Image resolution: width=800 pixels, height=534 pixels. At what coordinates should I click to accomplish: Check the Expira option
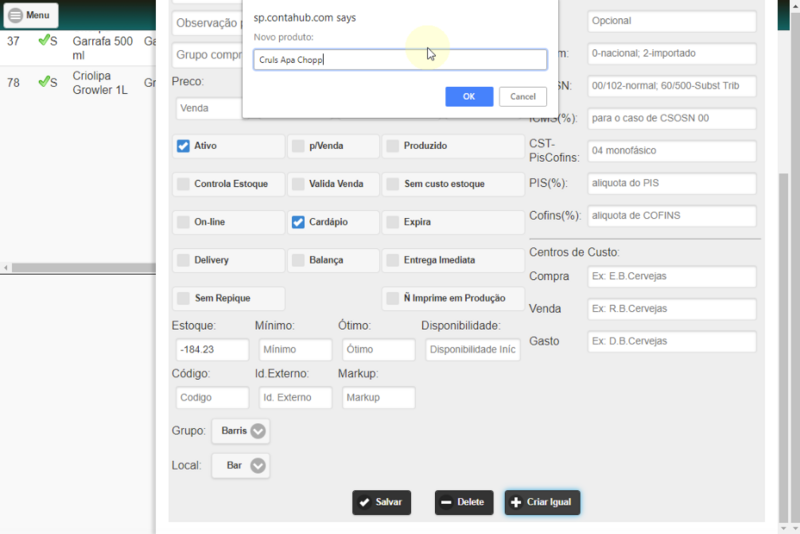pyautogui.click(x=392, y=222)
